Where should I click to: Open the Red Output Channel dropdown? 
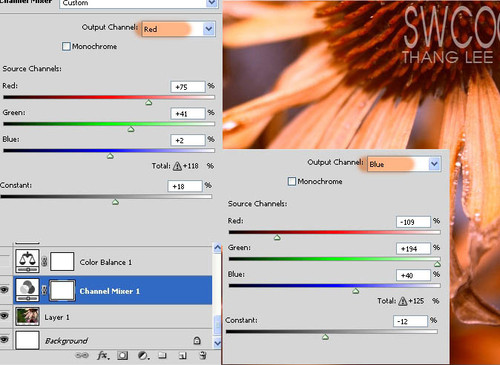178,29
